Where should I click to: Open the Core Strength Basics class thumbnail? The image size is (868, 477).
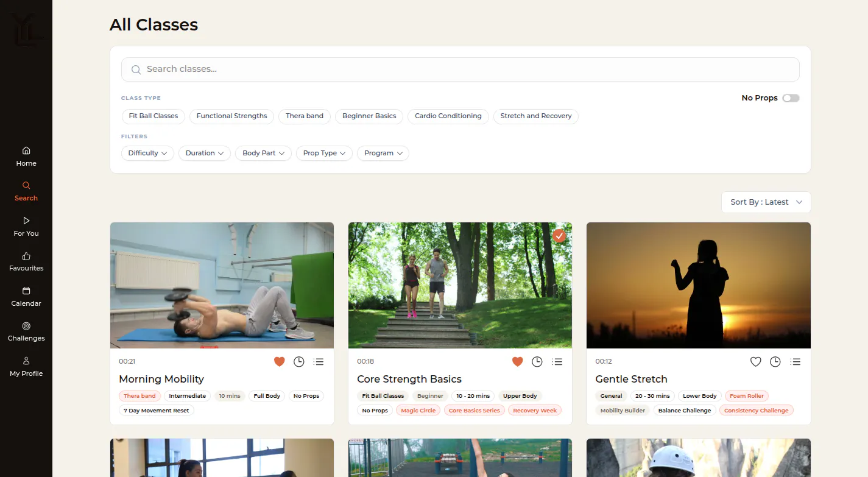click(460, 285)
